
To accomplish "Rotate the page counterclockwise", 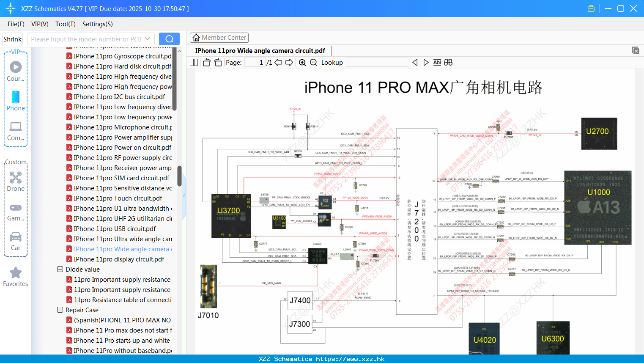I will pyautogui.click(x=207, y=63).
